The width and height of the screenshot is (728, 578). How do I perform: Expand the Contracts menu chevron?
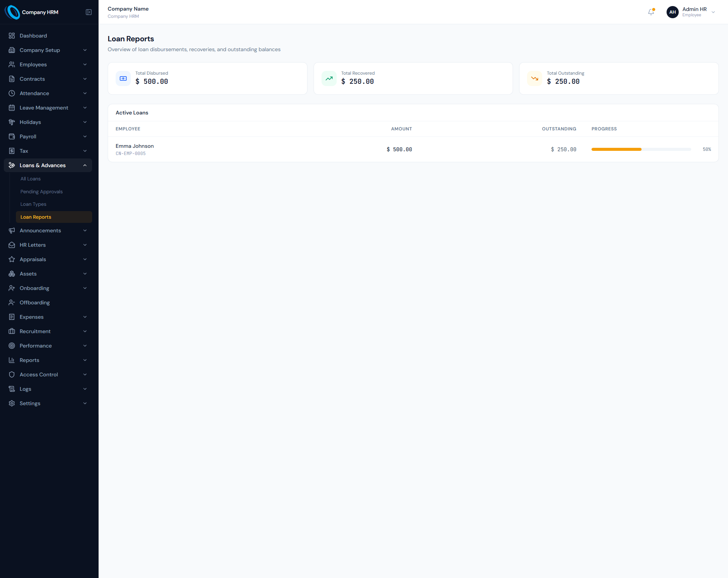point(85,79)
